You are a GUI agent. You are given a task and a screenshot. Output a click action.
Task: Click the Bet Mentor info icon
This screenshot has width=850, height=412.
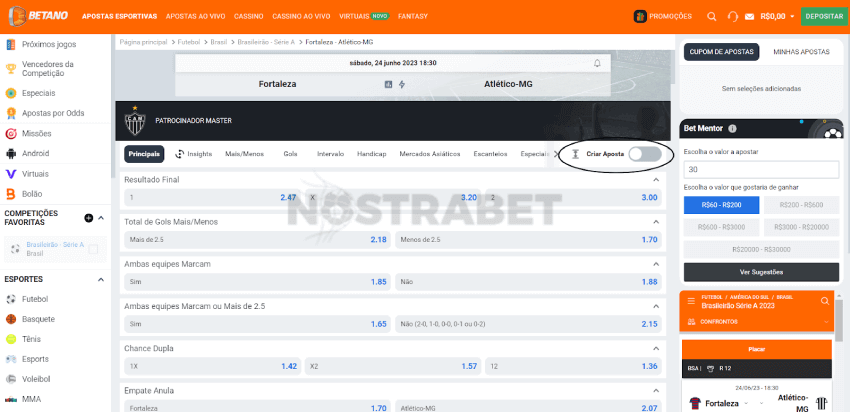732,129
